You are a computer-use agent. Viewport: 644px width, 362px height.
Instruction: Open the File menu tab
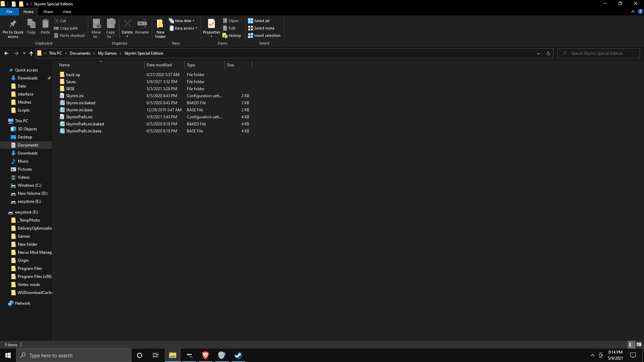point(9,12)
